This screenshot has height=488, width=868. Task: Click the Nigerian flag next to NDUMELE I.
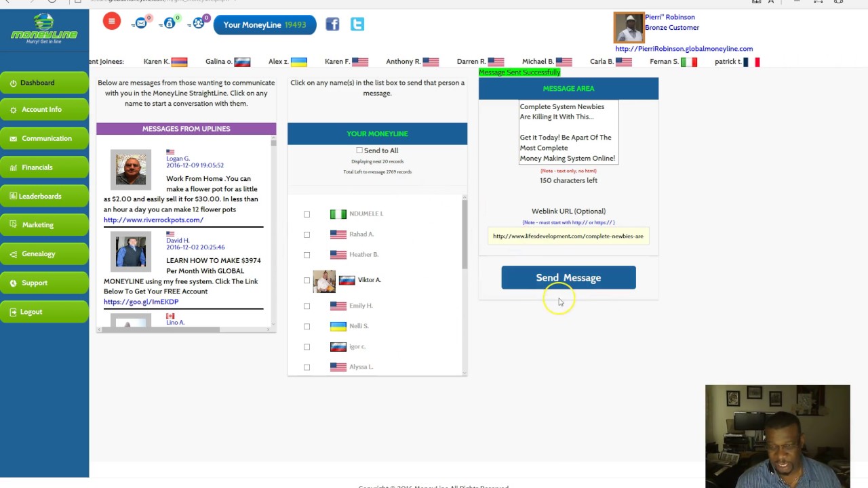pyautogui.click(x=338, y=214)
